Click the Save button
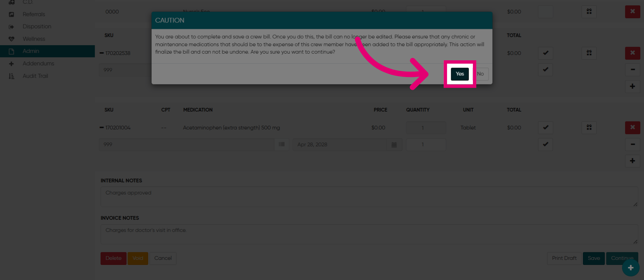This screenshot has width=644, height=280. (x=594, y=258)
